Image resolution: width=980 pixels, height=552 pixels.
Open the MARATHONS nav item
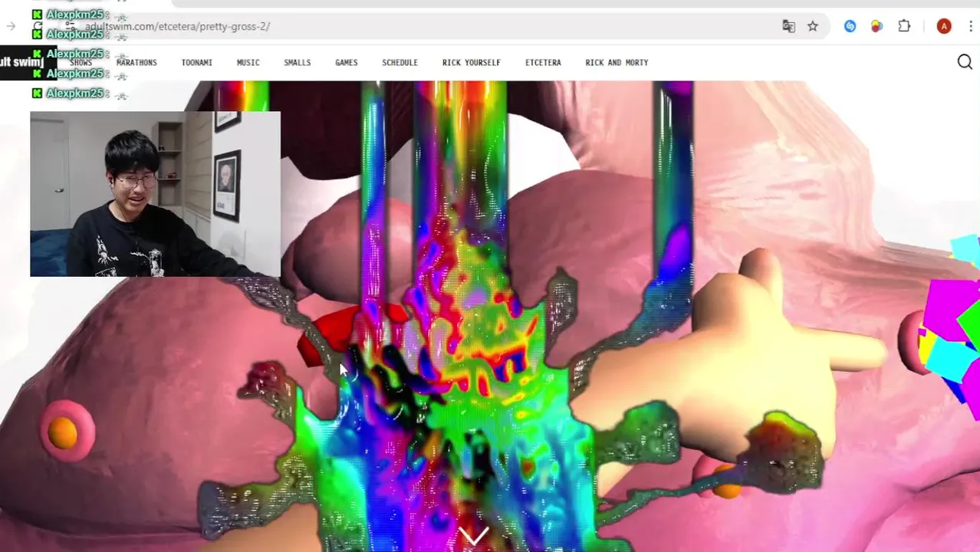(x=136, y=63)
